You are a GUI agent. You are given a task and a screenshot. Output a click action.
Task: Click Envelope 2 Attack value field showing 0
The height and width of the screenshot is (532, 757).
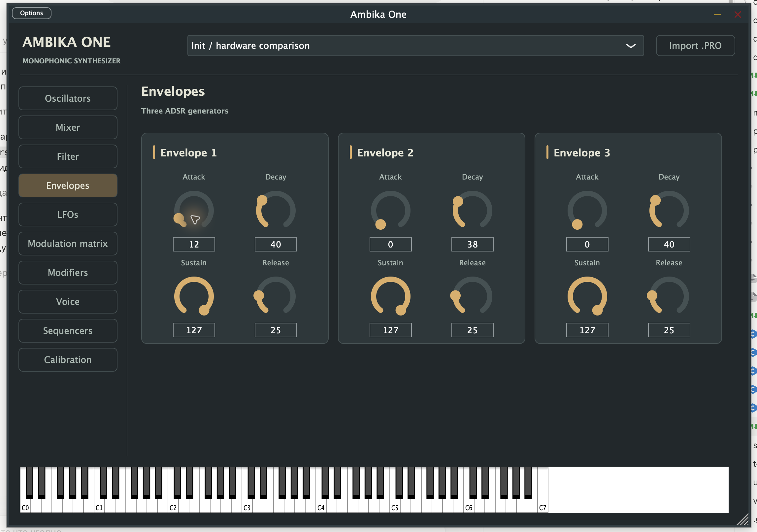point(391,244)
